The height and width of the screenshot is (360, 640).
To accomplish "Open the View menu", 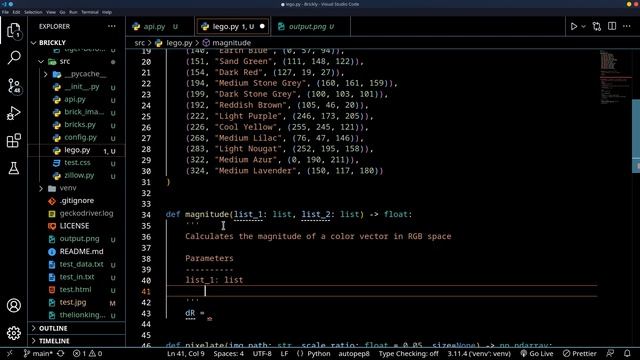I will (51, 12).
